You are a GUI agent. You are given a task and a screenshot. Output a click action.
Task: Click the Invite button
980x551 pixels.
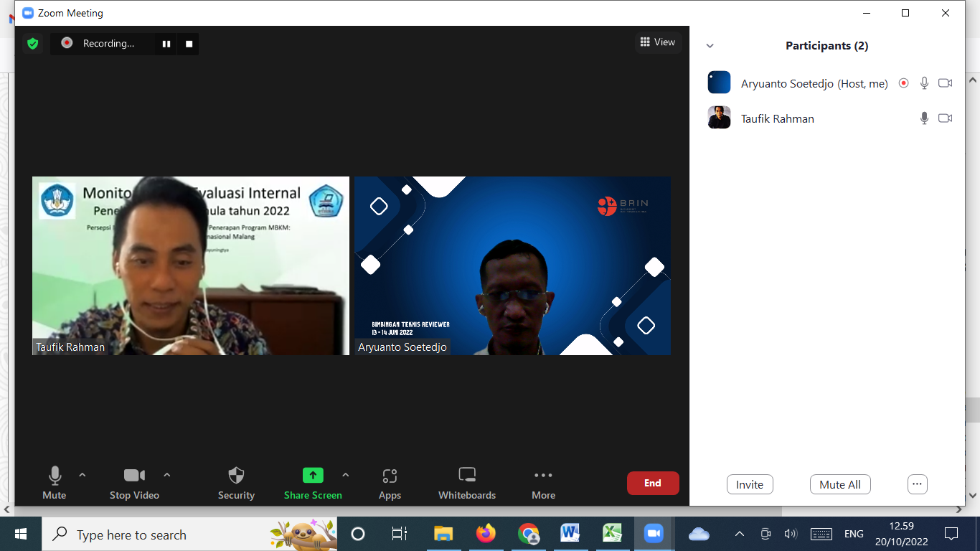pyautogui.click(x=750, y=484)
